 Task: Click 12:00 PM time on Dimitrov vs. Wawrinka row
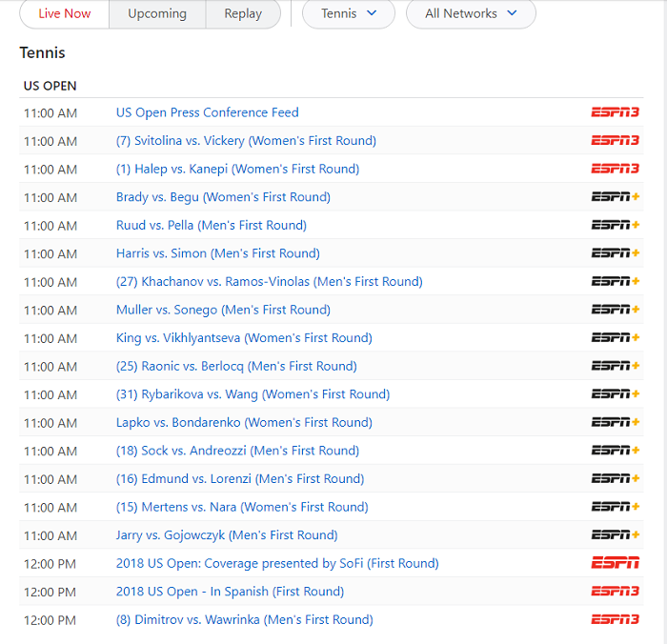click(x=50, y=620)
